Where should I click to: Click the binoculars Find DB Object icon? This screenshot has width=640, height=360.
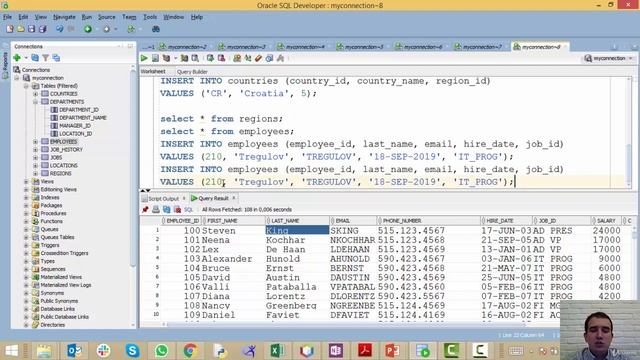coord(156,29)
